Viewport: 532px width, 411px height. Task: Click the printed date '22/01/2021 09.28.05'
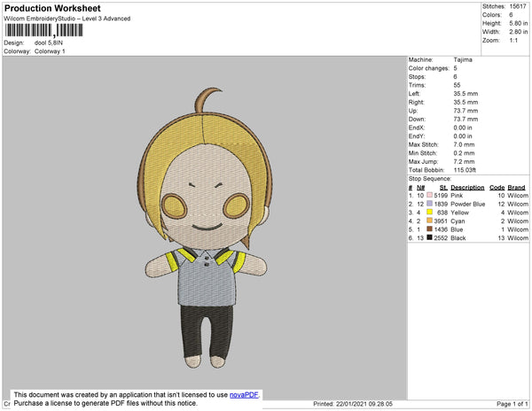point(364,404)
